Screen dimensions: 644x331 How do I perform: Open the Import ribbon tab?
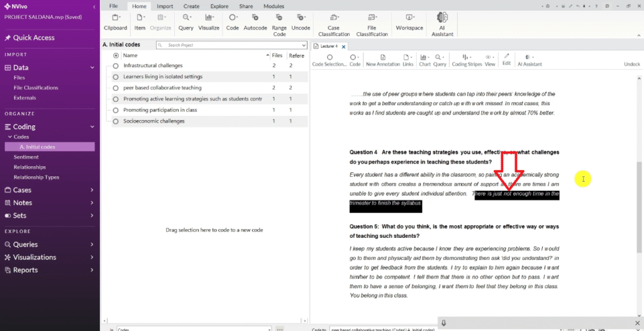click(165, 6)
